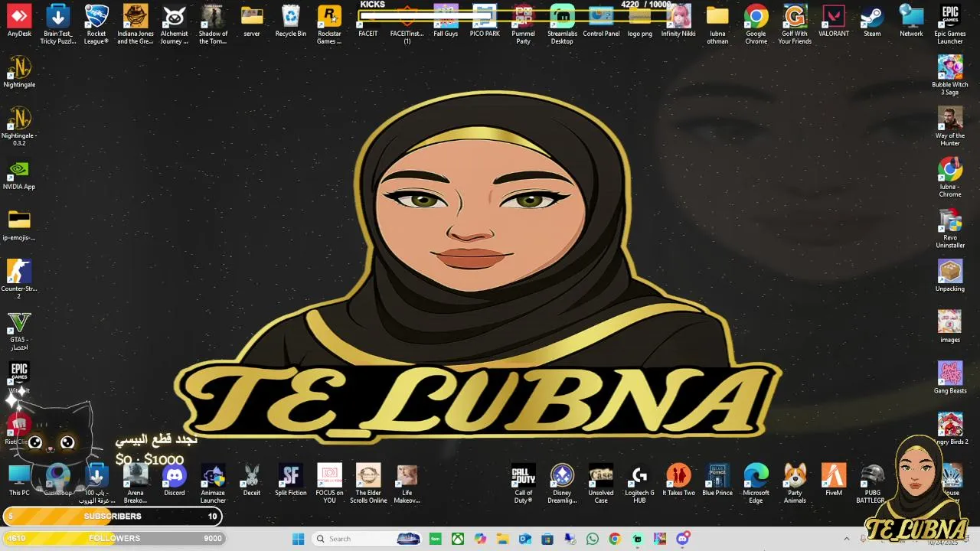Viewport: 980px width, 551px height.
Task: Launch the VALORANT desktop shortcut
Action: point(834,21)
